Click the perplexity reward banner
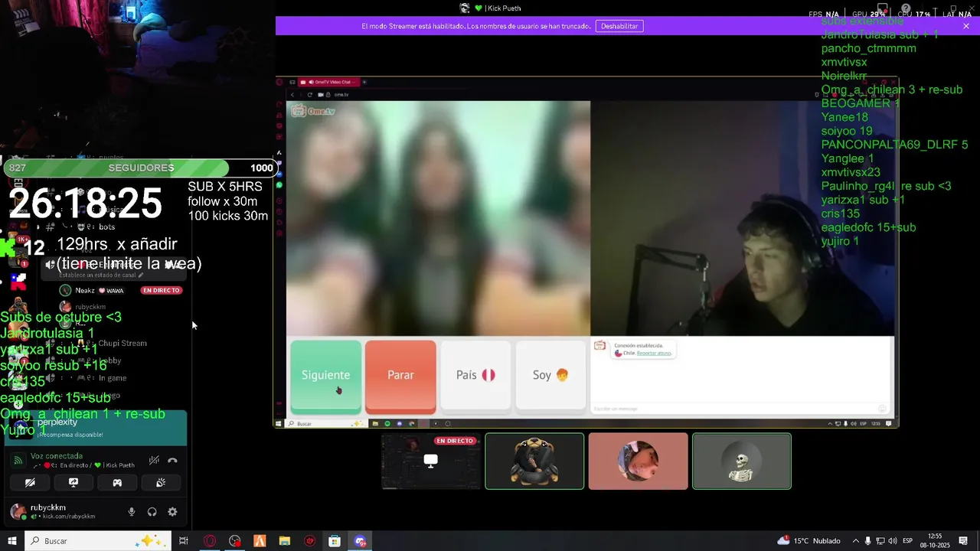 (94, 428)
